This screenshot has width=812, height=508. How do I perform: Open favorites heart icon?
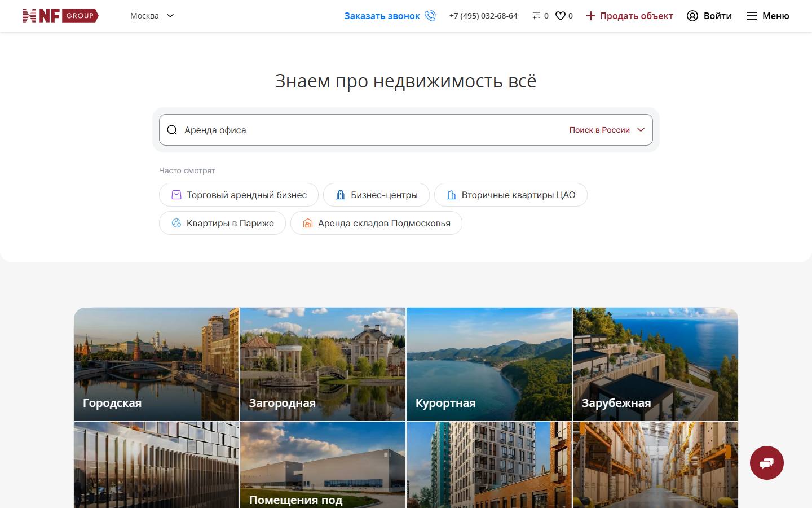coord(560,16)
